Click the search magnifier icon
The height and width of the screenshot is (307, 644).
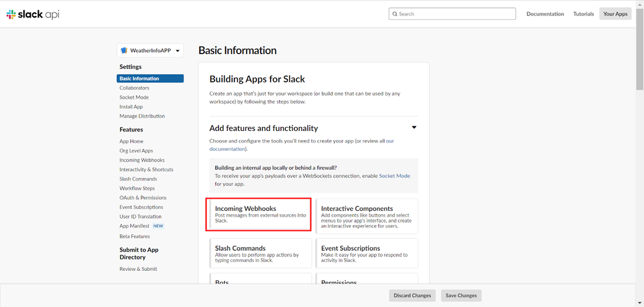click(x=394, y=14)
